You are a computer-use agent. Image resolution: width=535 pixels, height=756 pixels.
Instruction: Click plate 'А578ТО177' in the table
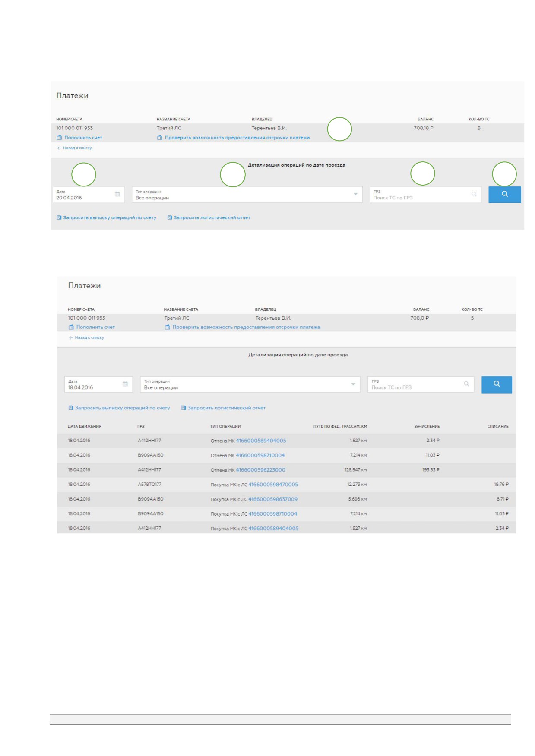(149, 485)
